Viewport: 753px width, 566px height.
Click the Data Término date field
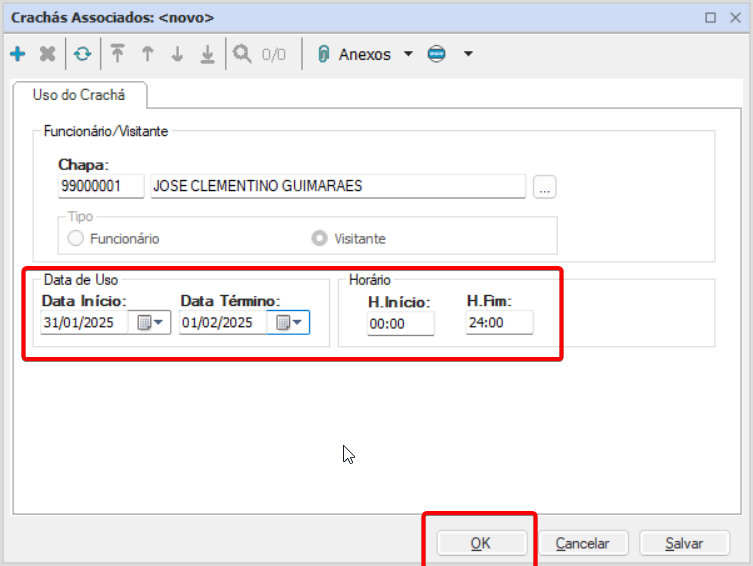pyautogui.click(x=223, y=322)
